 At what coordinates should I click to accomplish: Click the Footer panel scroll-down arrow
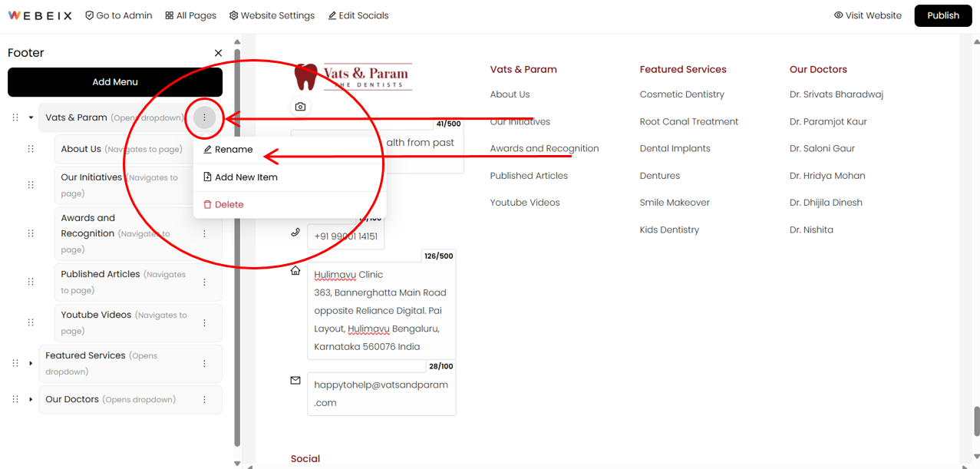click(x=237, y=463)
